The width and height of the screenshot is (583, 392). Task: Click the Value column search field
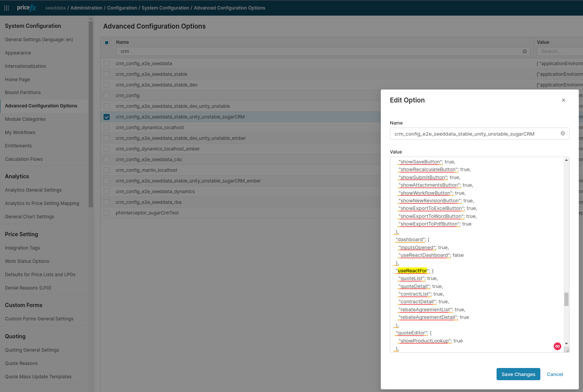(x=559, y=51)
